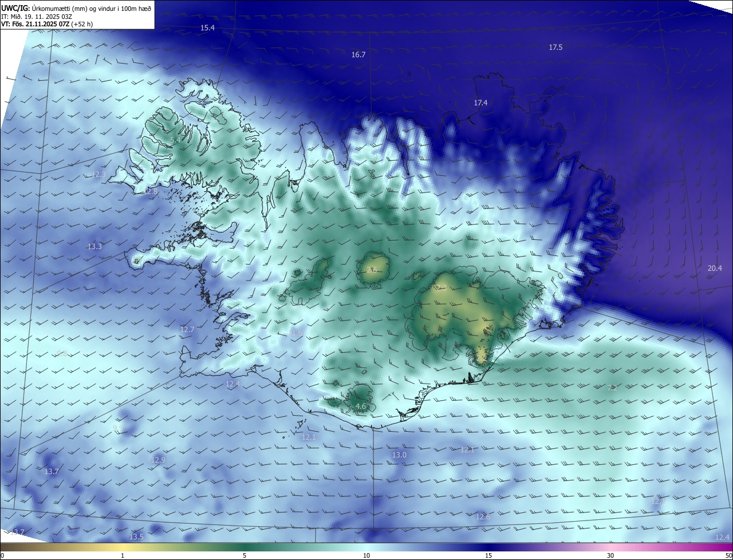Click the colour scale at tick label 10

(366, 555)
